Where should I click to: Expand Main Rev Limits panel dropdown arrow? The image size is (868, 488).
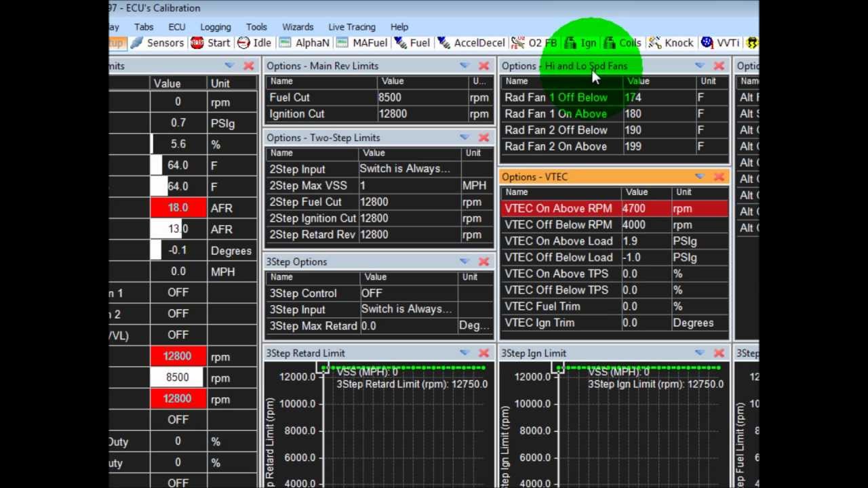465,66
